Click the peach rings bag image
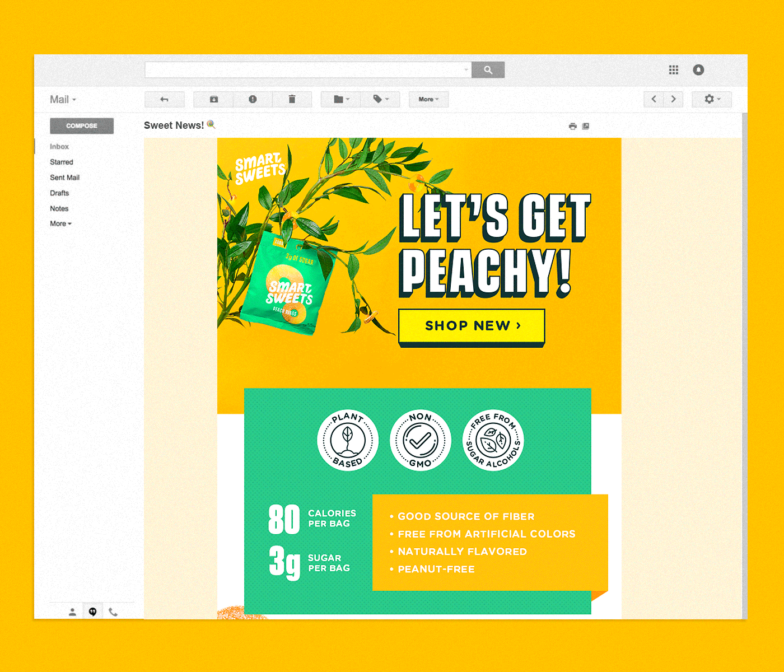 pos(289,284)
